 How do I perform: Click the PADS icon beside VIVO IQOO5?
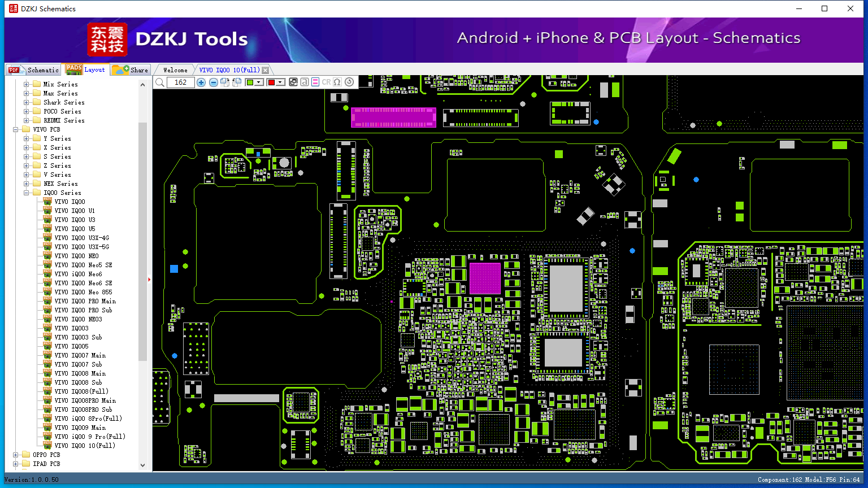coord(47,346)
